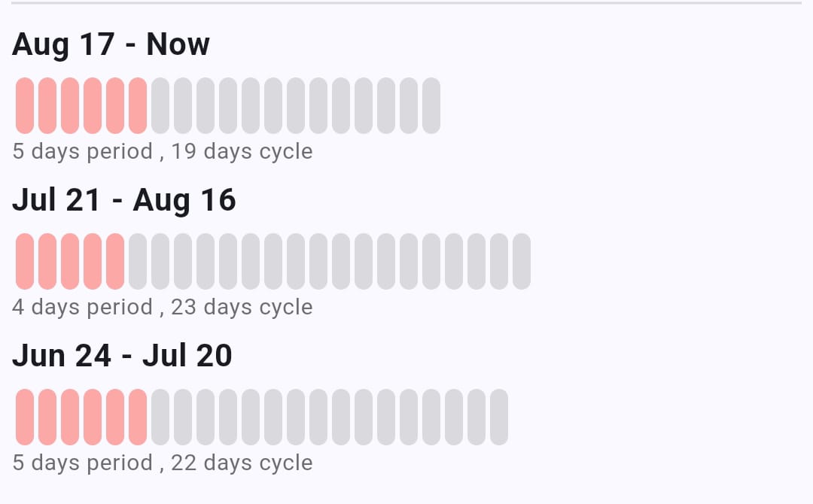Tap first gray day bar in Jul 21 cycle

(x=138, y=261)
